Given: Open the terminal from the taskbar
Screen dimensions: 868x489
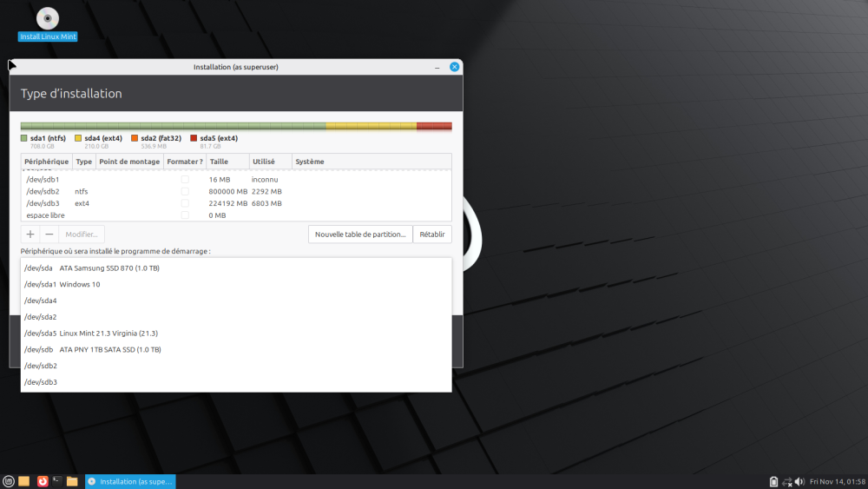Looking at the screenshot, I should pyautogui.click(x=57, y=481).
